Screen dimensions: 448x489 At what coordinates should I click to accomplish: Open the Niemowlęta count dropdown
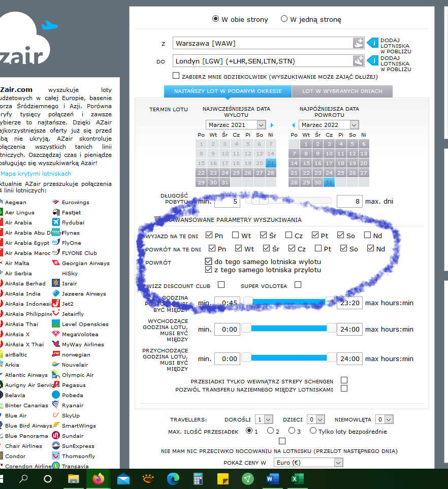pos(384,419)
